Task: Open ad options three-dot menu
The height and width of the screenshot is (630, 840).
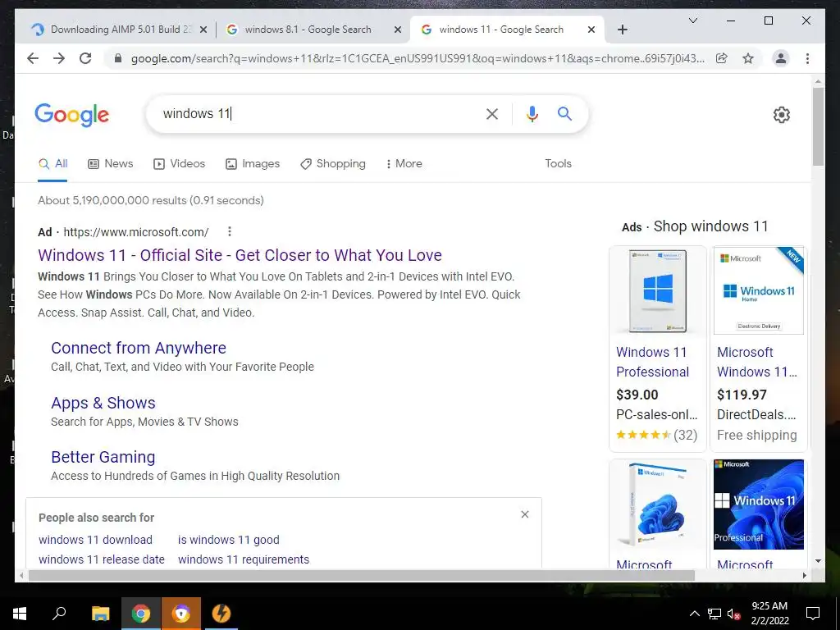Action: pyautogui.click(x=230, y=231)
